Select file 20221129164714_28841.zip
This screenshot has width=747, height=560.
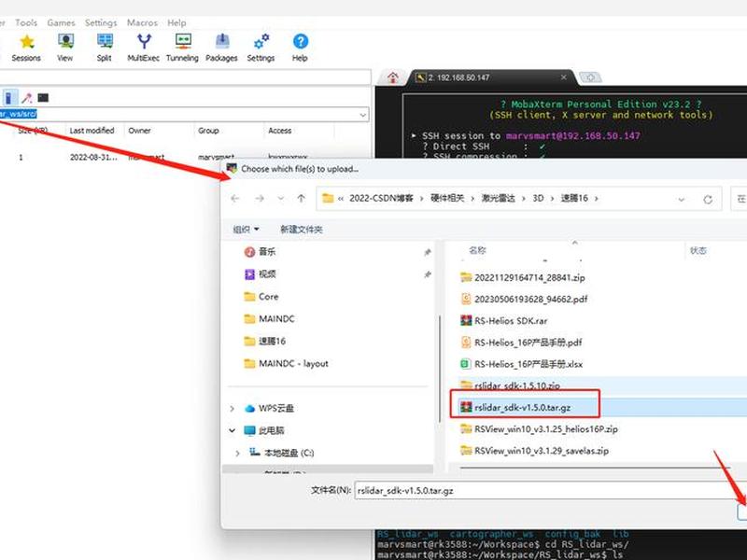tap(523, 277)
